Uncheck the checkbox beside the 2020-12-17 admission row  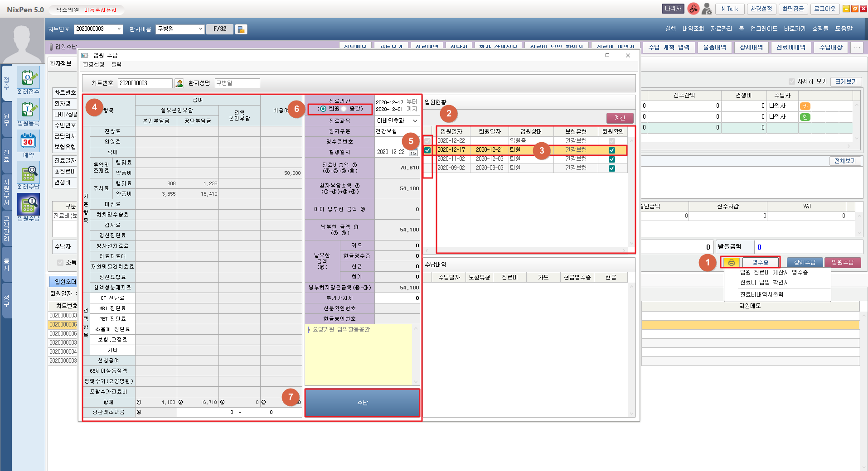point(427,150)
